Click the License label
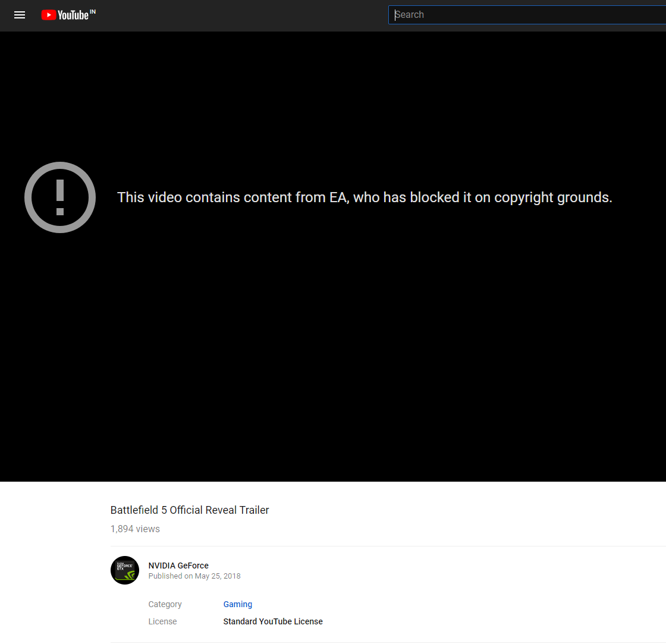666x644 pixels. tap(162, 621)
